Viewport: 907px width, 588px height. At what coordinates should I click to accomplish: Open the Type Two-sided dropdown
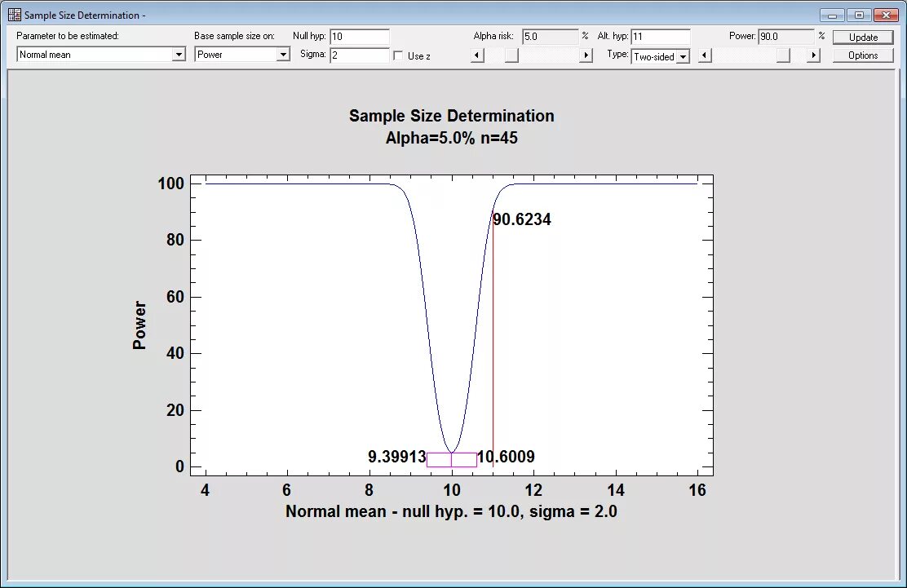684,56
